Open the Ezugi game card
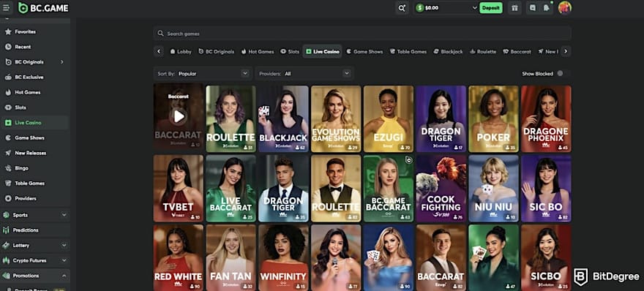Viewport: 644px width, 291px height. point(389,118)
